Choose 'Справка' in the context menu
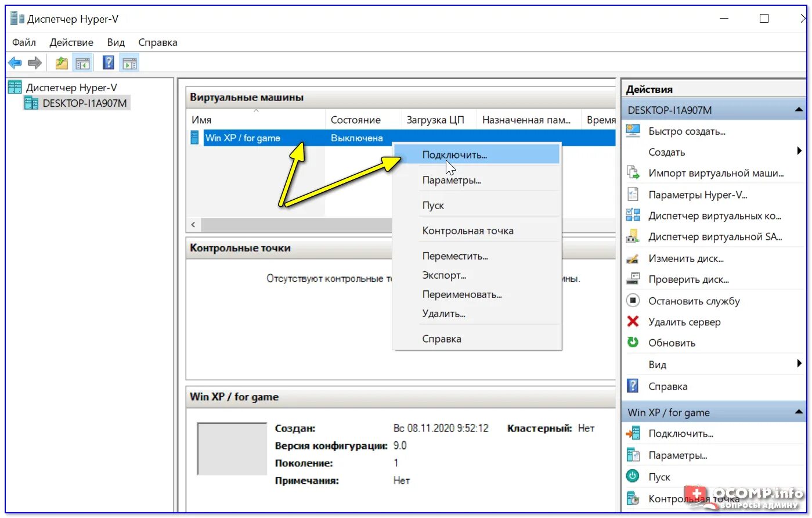The width and height of the screenshot is (812, 518). (477, 339)
